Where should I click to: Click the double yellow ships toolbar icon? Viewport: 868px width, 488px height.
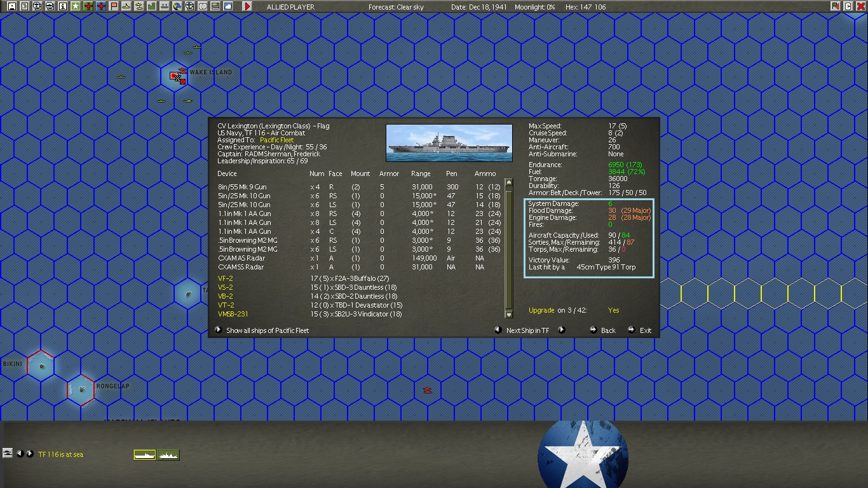coord(139,6)
